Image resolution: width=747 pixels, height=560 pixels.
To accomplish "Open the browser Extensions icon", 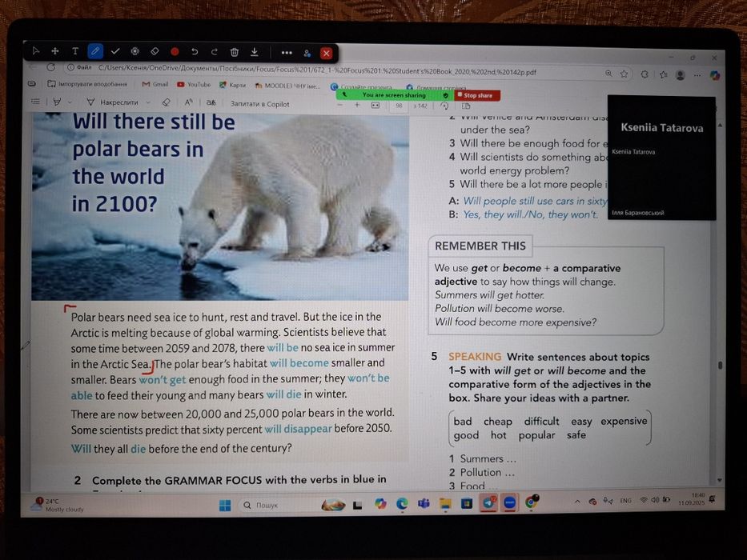I will (x=644, y=74).
